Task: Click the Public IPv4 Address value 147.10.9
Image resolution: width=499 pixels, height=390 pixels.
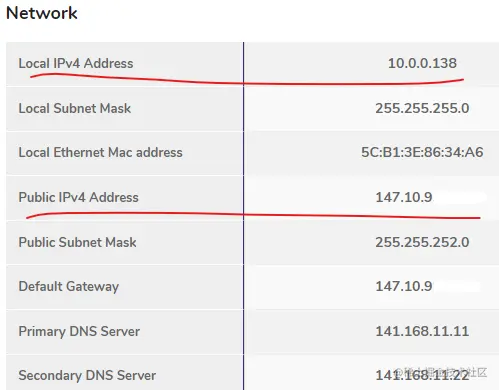Action: (x=404, y=197)
